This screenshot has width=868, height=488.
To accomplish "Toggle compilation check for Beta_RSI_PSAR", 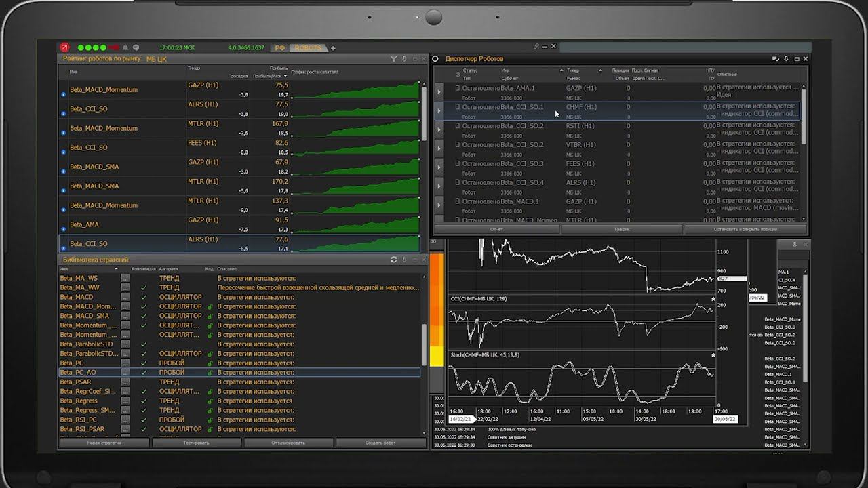I will 144,430.
